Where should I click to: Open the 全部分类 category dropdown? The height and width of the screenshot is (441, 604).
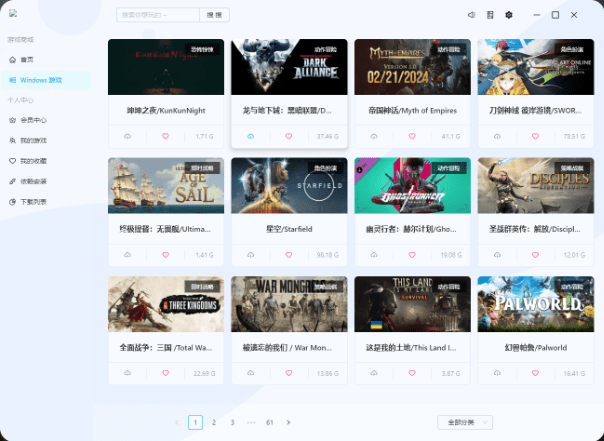click(x=465, y=423)
